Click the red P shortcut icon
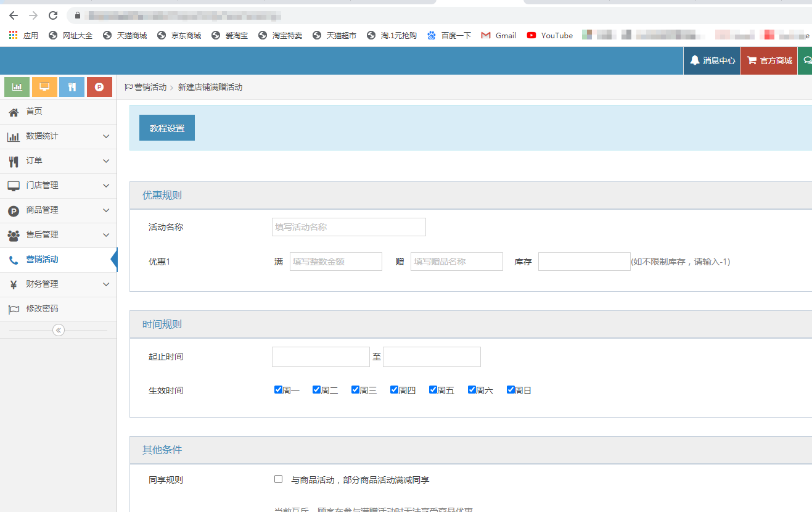 click(99, 87)
